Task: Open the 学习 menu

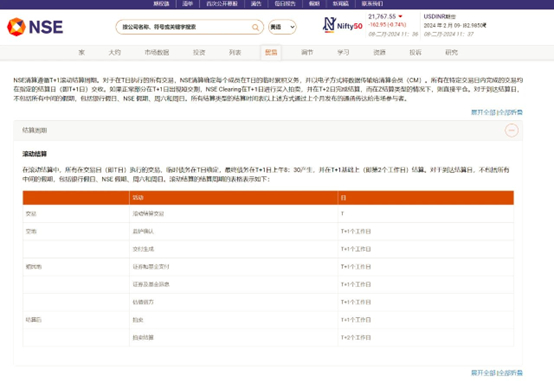Action: [343, 52]
